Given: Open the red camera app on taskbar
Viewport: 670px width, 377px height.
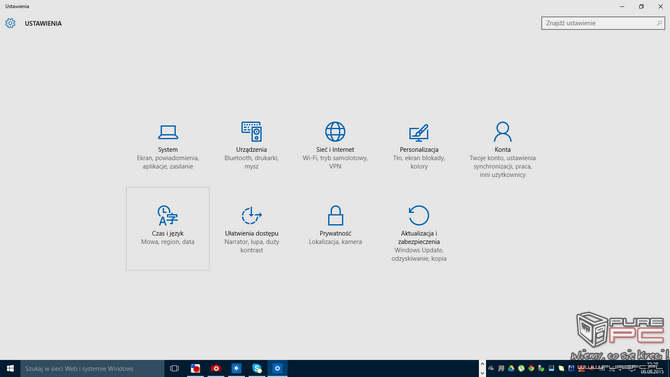Looking at the screenshot, I should 216,368.
